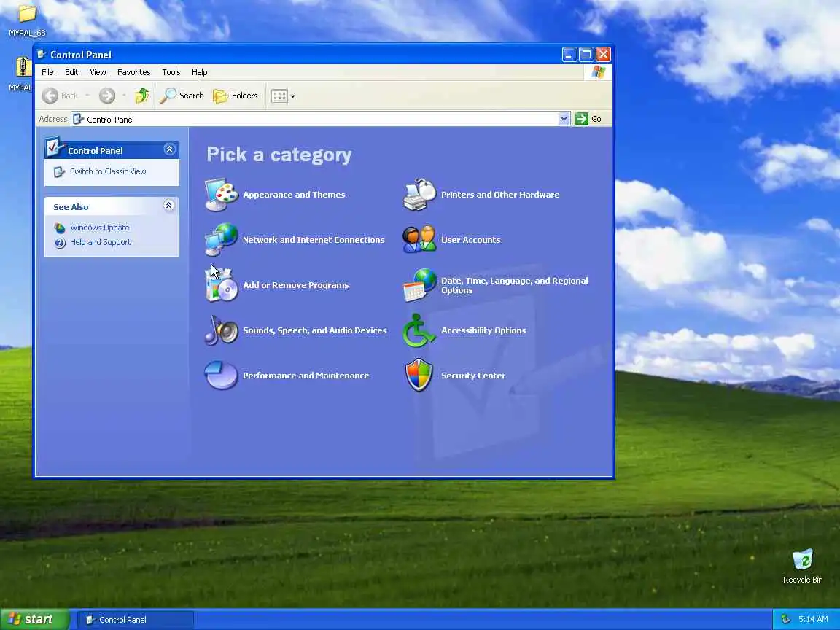The width and height of the screenshot is (840, 630).
Task: Click the Security Center shield icon
Action: (419, 375)
